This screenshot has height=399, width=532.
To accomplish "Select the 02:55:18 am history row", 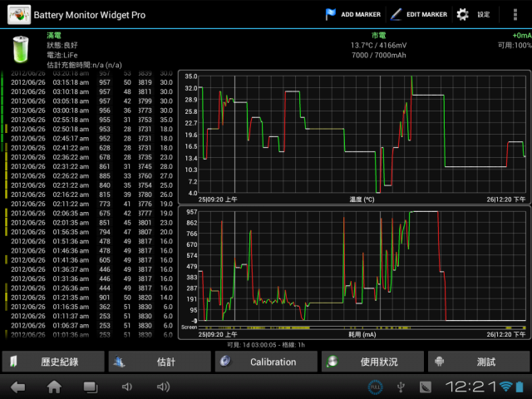I will (x=90, y=120).
